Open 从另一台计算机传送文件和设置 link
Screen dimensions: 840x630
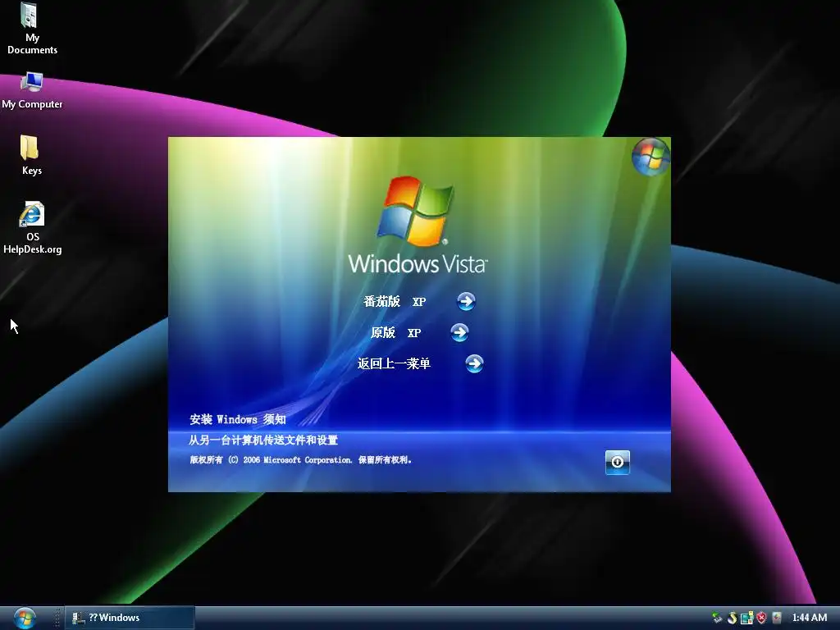pos(263,441)
